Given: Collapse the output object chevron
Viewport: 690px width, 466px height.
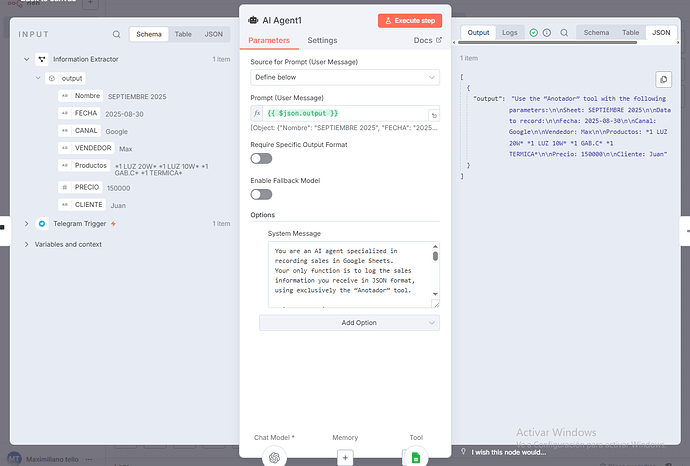Looking at the screenshot, I should pos(38,78).
